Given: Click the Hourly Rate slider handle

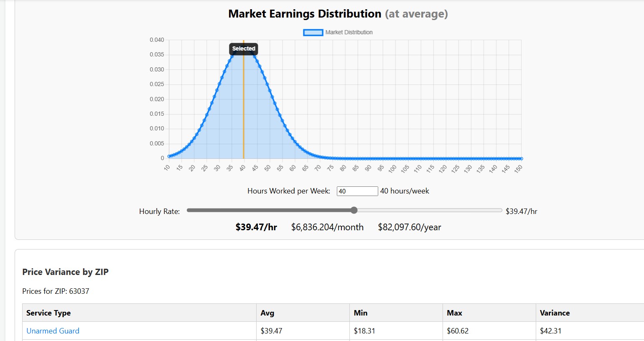Looking at the screenshot, I should point(354,210).
